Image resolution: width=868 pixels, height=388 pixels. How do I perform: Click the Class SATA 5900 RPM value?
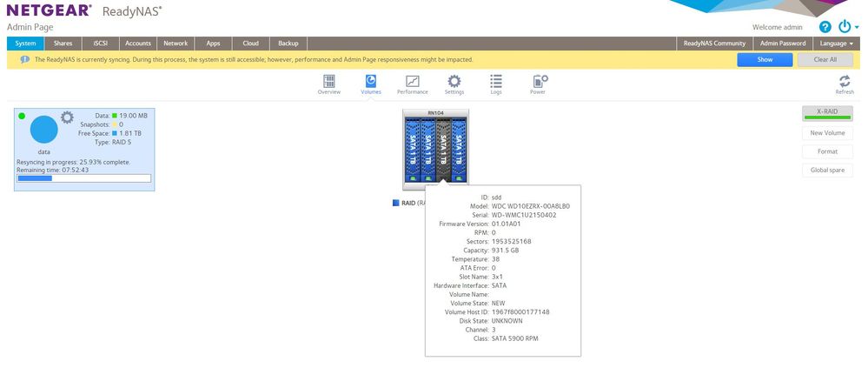point(514,338)
